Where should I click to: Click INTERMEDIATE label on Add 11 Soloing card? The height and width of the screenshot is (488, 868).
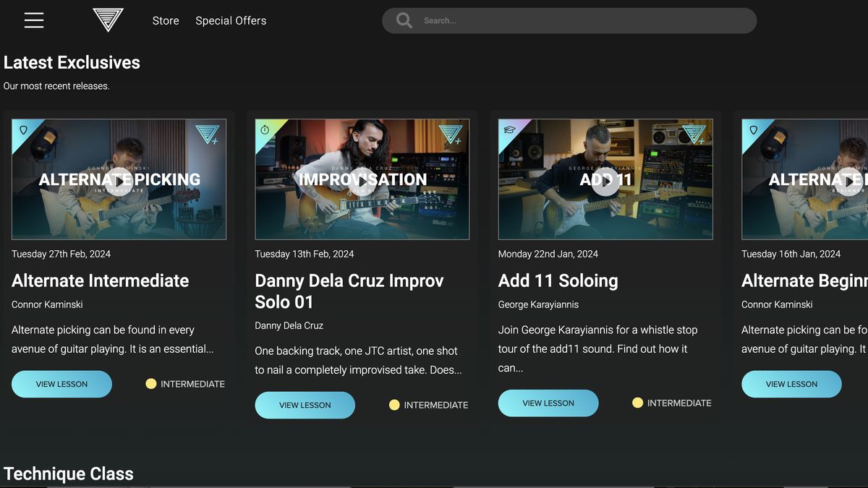[679, 403]
